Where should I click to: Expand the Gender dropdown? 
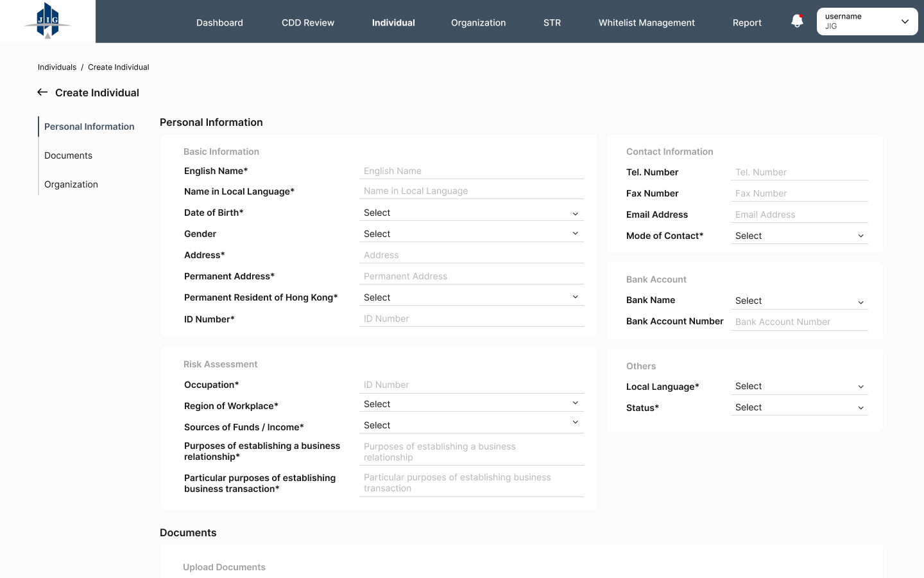click(472, 234)
